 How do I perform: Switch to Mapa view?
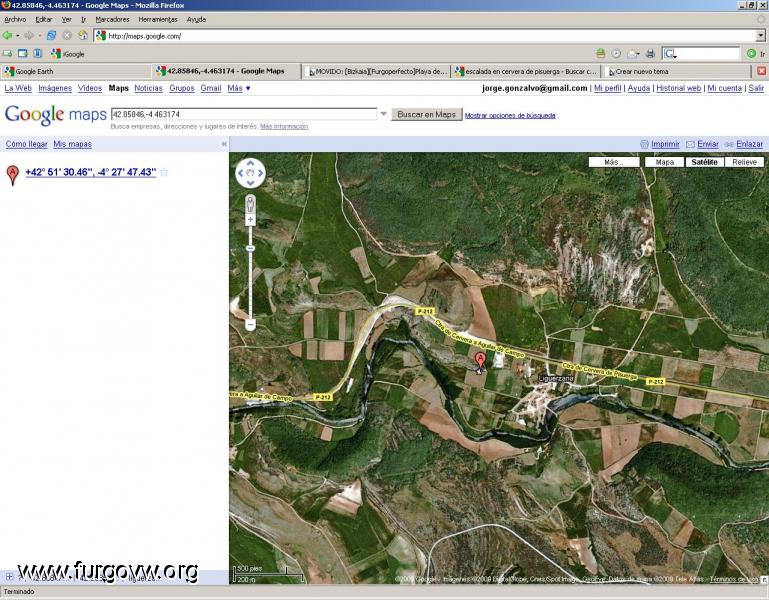tap(665, 162)
